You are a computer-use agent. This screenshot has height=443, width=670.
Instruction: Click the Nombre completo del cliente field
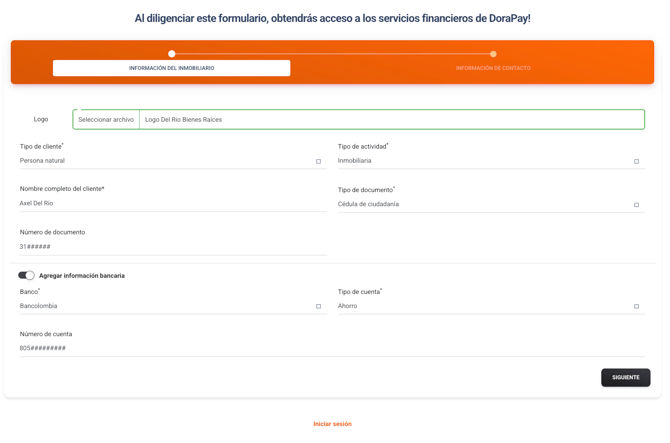click(159, 203)
